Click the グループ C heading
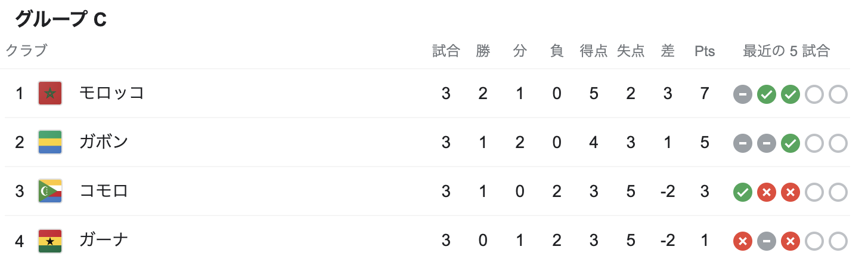This screenshot has height=271, width=868. click(x=61, y=20)
